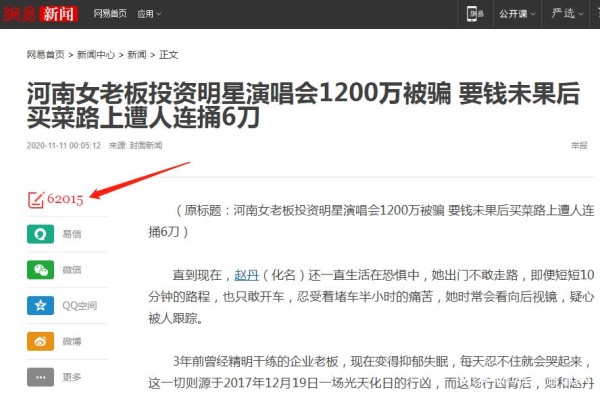Click the 微博 share label
The width and height of the screenshot is (600, 396).
pos(72,341)
